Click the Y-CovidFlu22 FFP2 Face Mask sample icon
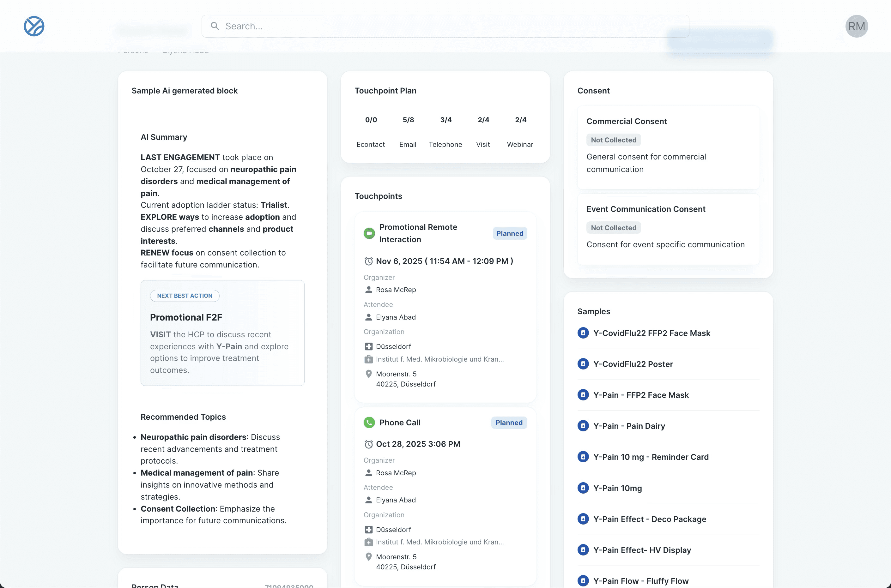The image size is (891, 588). 583,333
